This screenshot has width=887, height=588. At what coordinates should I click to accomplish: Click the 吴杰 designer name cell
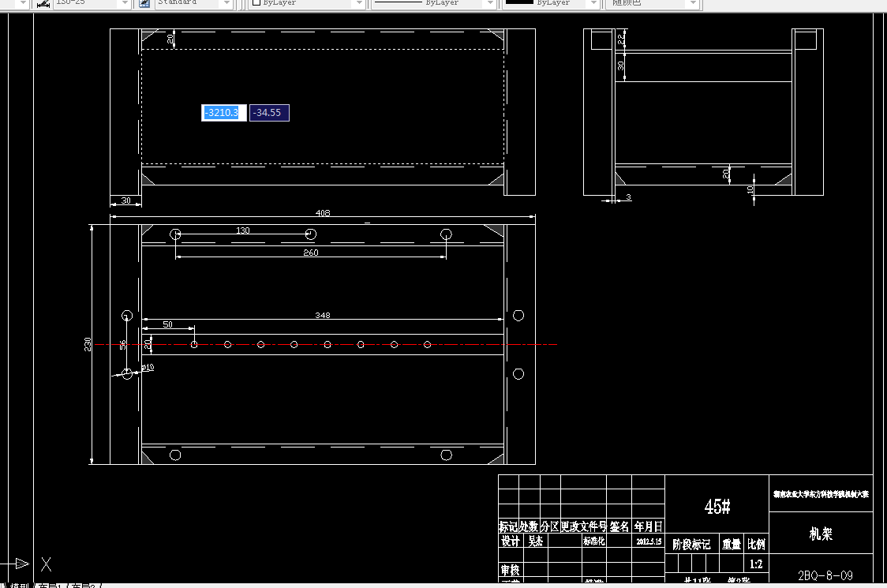click(535, 541)
